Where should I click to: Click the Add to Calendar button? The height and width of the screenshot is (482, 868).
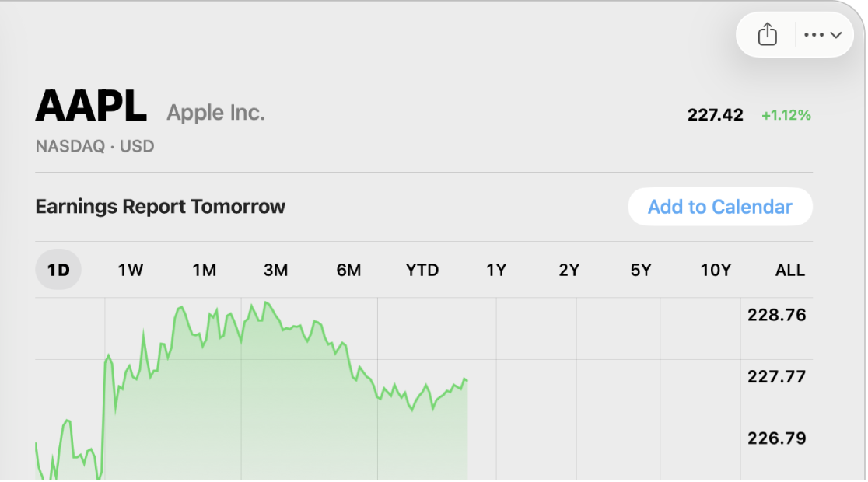(x=719, y=207)
